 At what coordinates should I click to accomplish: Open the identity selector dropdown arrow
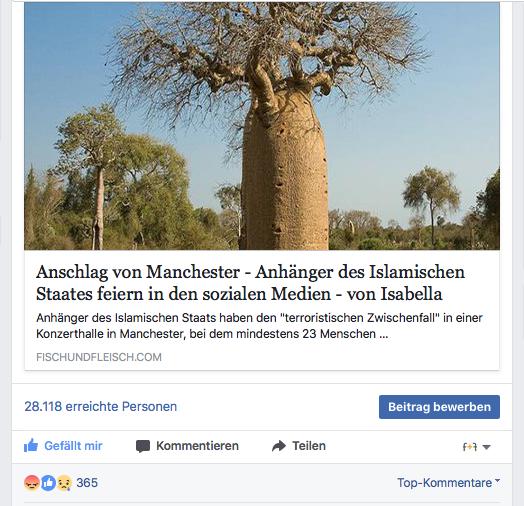[x=487, y=447]
